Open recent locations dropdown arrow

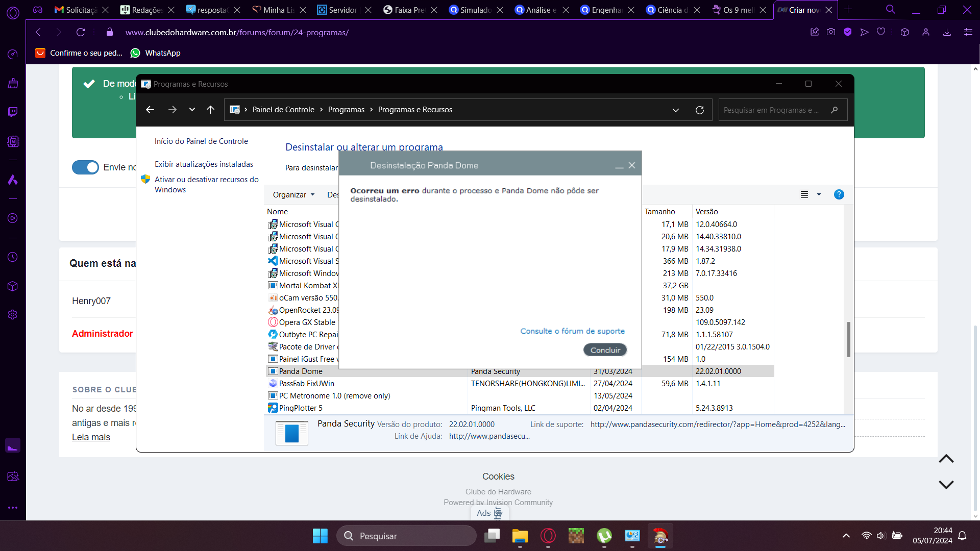click(192, 110)
